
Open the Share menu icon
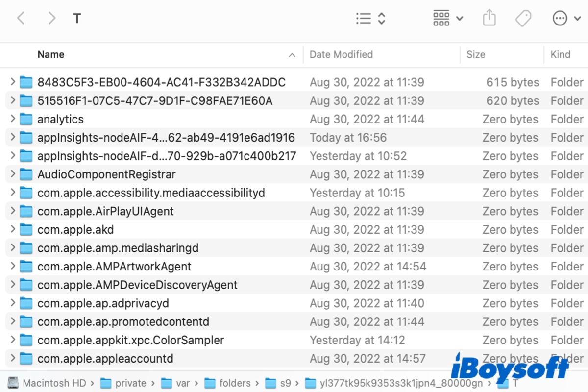(x=489, y=18)
